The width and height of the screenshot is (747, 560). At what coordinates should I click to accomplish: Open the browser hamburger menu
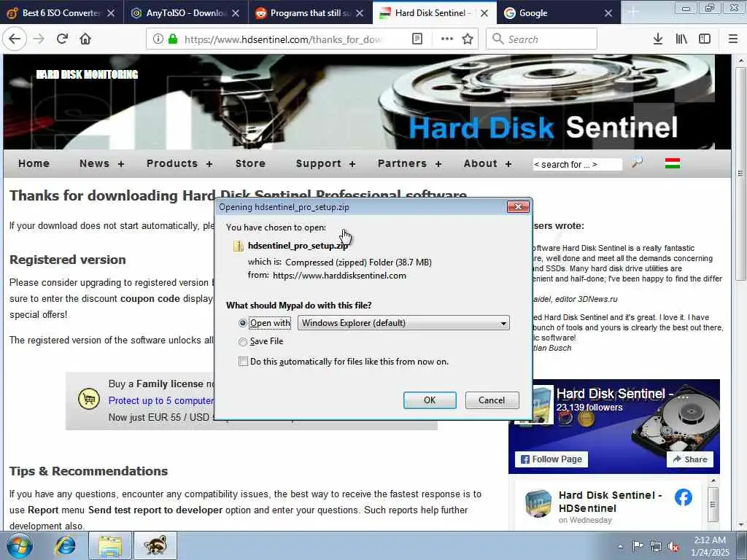coord(732,39)
